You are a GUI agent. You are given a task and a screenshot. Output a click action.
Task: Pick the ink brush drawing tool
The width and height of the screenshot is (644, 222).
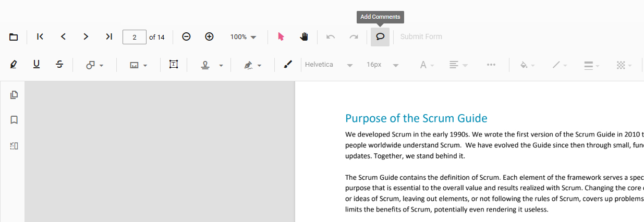click(x=288, y=65)
